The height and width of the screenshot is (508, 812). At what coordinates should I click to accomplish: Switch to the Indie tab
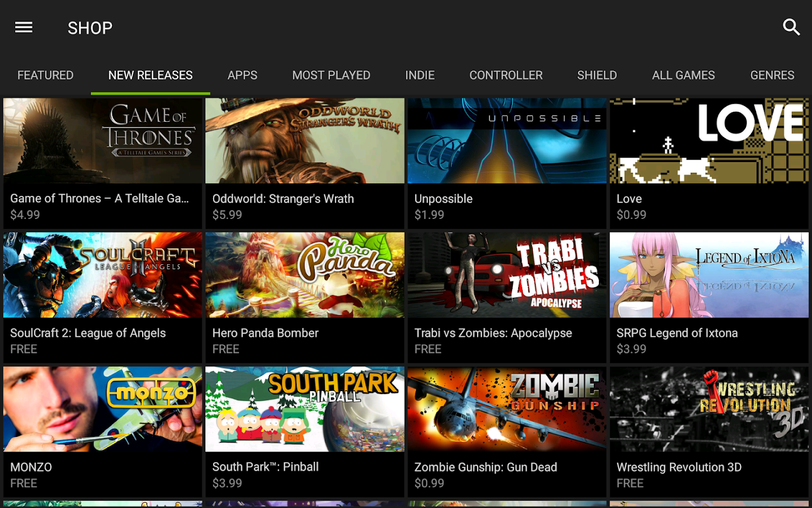420,75
